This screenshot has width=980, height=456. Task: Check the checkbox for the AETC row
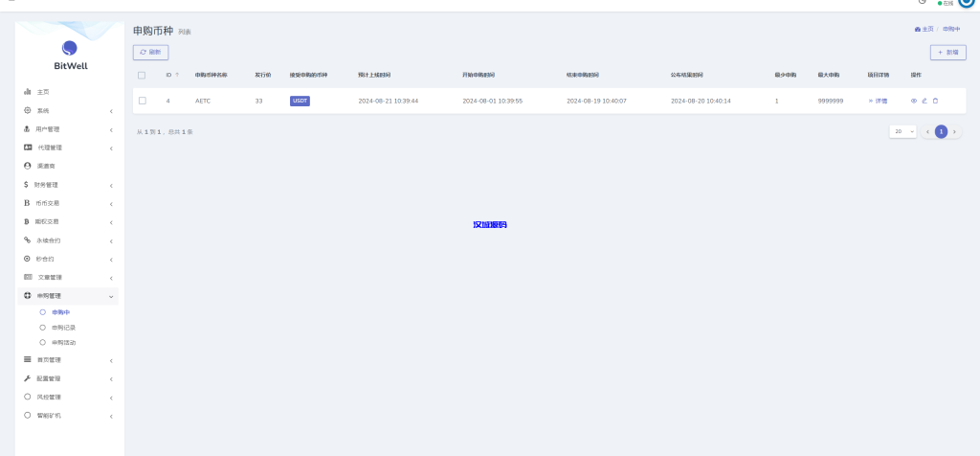pos(142,101)
